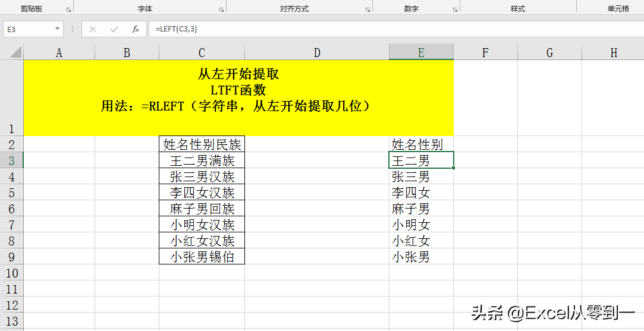Viewport: 644px width, 331px height.
Task: Select row 10 header
Action: point(11,273)
